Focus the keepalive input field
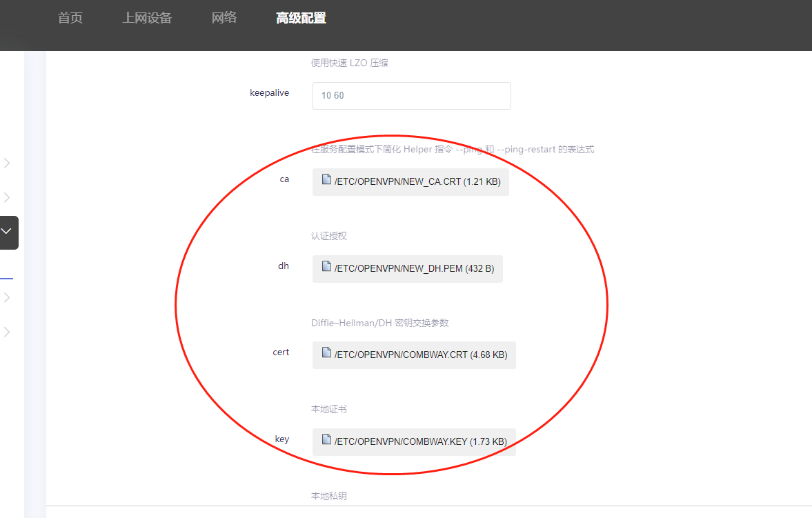Image resolution: width=812 pixels, height=518 pixels. pyautogui.click(x=411, y=96)
